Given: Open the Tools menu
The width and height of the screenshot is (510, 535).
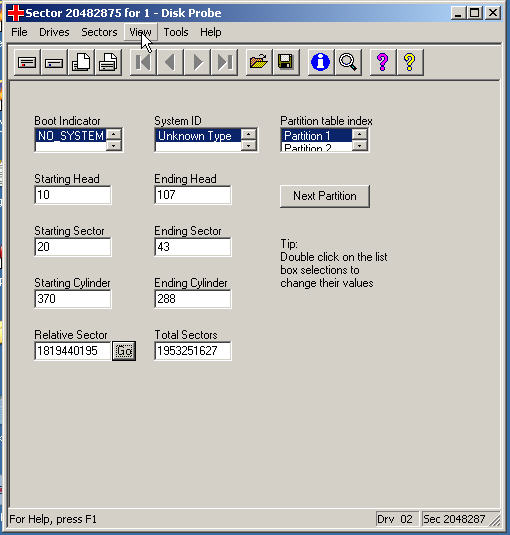Looking at the screenshot, I should (x=176, y=32).
